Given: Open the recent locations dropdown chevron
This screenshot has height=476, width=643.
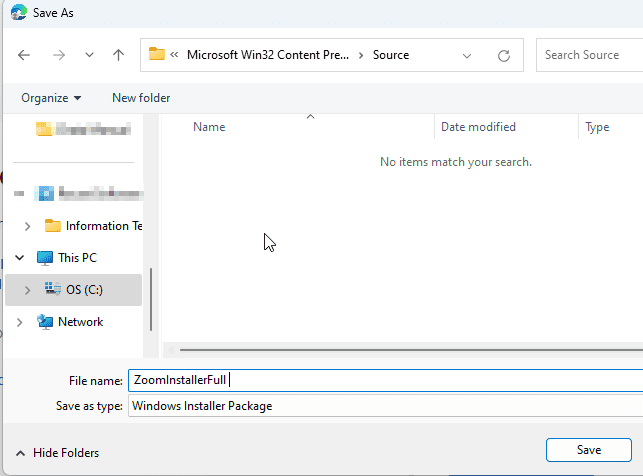Looking at the screenshot, I should [89, 55].
